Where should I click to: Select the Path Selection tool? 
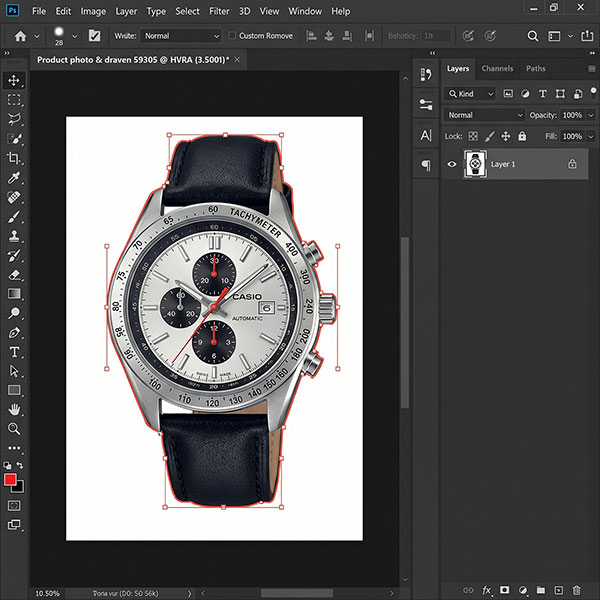pyautogui.click(x=14, y=371)
